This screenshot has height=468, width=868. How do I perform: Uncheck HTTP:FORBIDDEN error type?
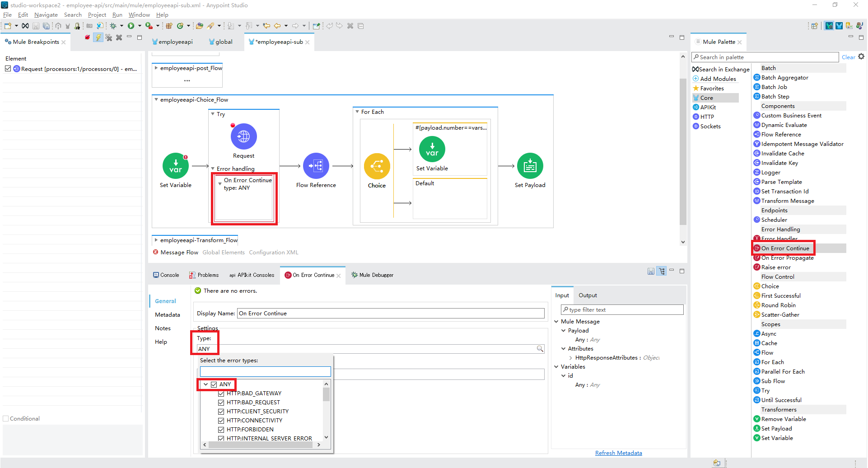(x=221, y=430)
